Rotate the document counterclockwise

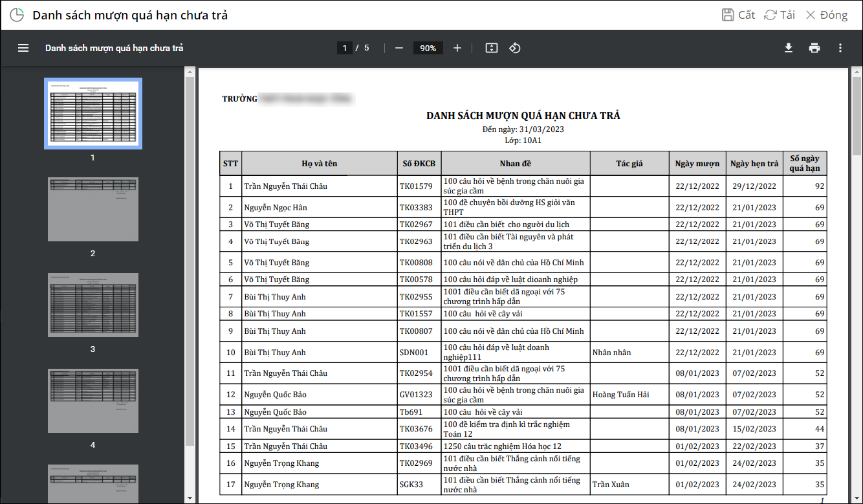515,48
